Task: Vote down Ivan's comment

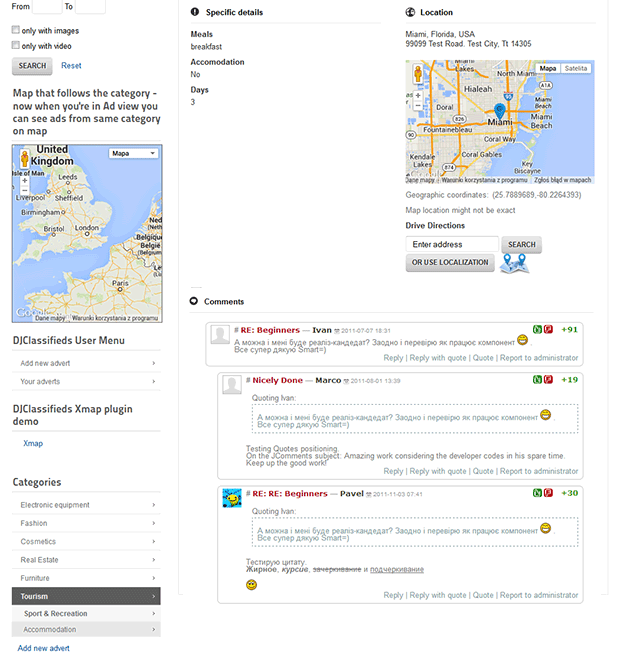Action: coord(548,329)
